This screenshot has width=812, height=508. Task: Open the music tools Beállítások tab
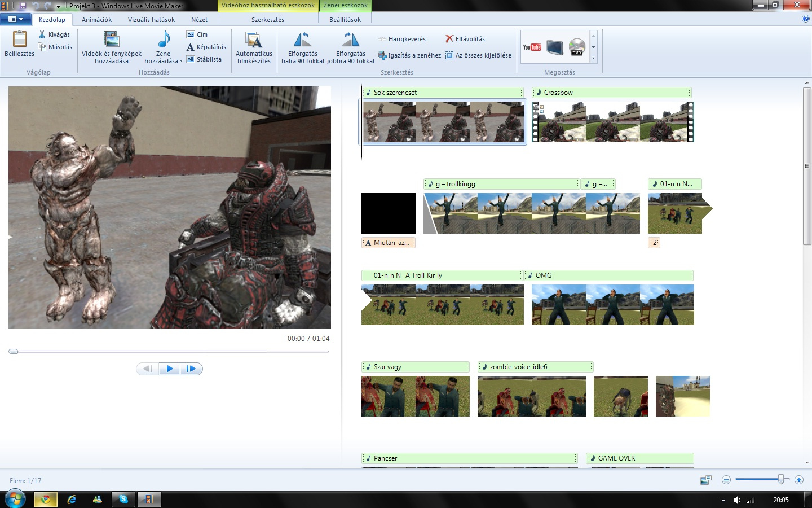345,19
